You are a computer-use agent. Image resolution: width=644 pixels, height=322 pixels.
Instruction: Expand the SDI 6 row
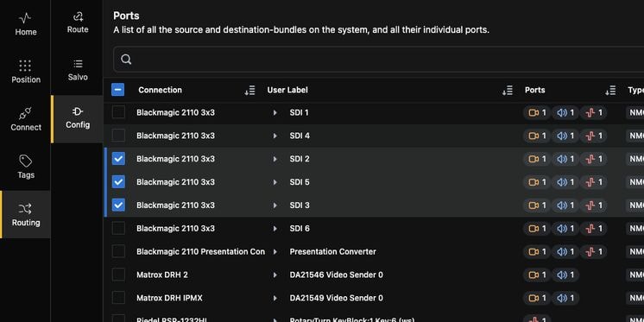(275, 229)
